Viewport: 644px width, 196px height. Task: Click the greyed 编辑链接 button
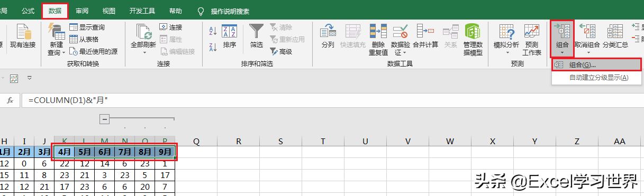[x=177, y=51]
